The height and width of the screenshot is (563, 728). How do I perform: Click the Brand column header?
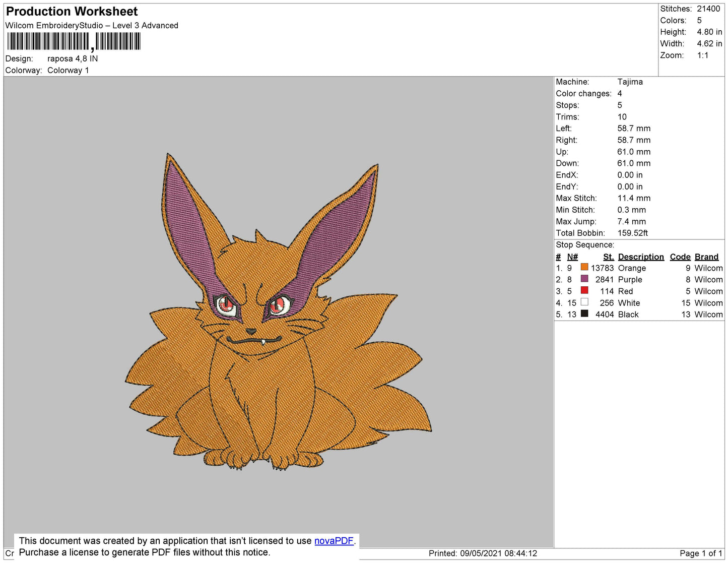(x=706, y=257)
